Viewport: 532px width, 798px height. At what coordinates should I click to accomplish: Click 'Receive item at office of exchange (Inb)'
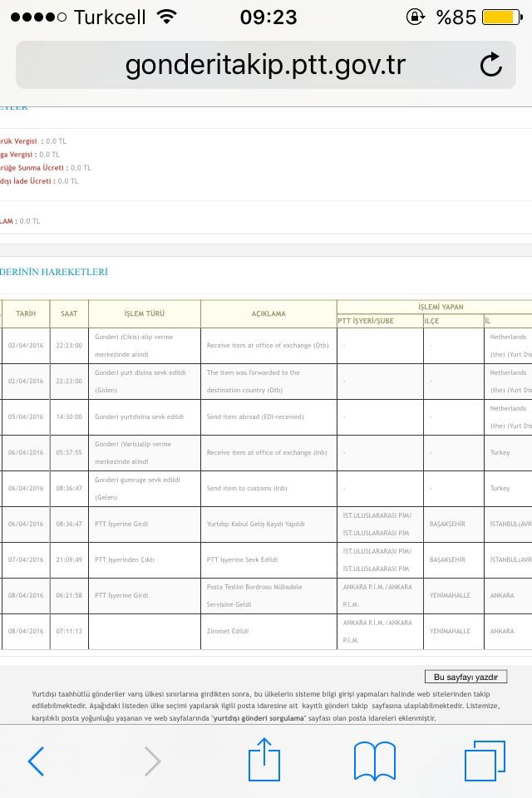pos(268,452)
